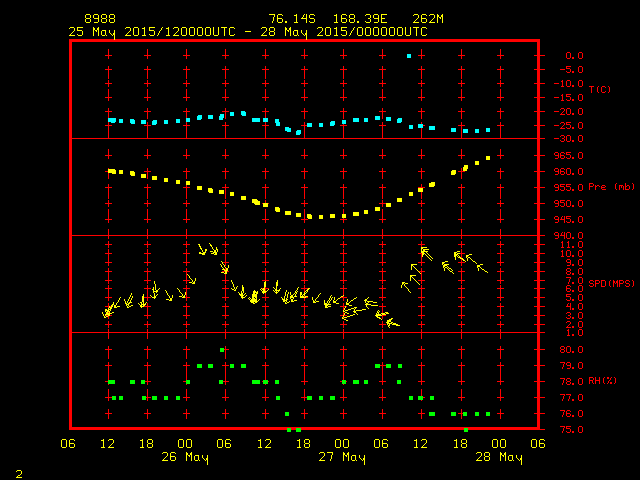Screen dimensions: 640x480
Task: Click the single green humidity point at 80.0
Action: pos(222,350)
